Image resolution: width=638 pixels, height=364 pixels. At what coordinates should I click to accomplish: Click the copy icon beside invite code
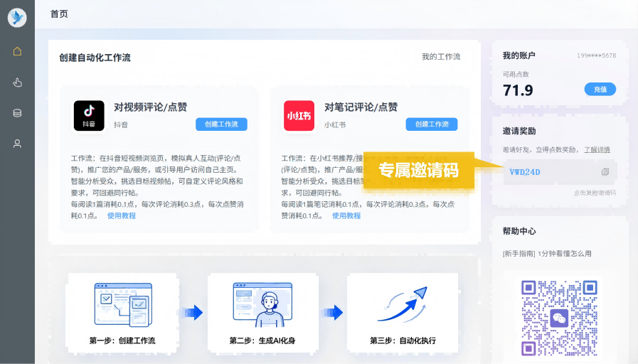(x=605, y=172)
